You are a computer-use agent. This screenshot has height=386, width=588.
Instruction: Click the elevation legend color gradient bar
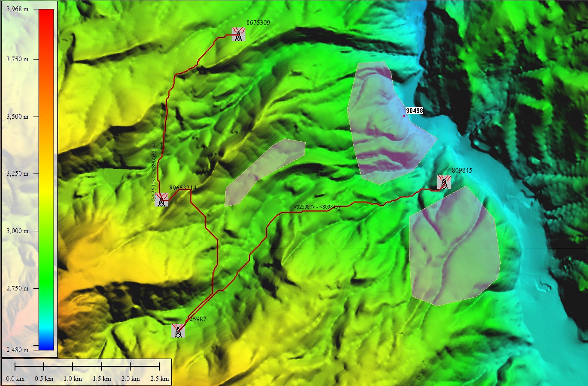(x=46, y=180)
